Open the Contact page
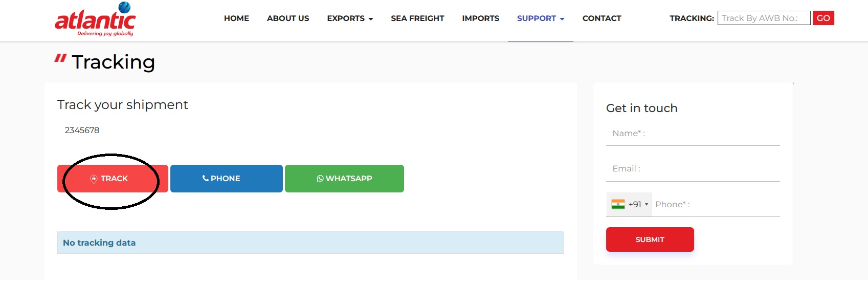868x283 pixels. point(602,18)
